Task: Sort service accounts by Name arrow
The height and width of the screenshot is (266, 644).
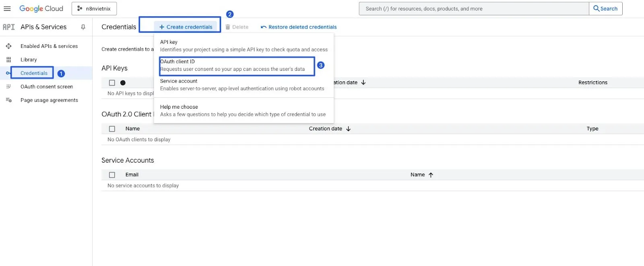Action: [x=431, y=175]
